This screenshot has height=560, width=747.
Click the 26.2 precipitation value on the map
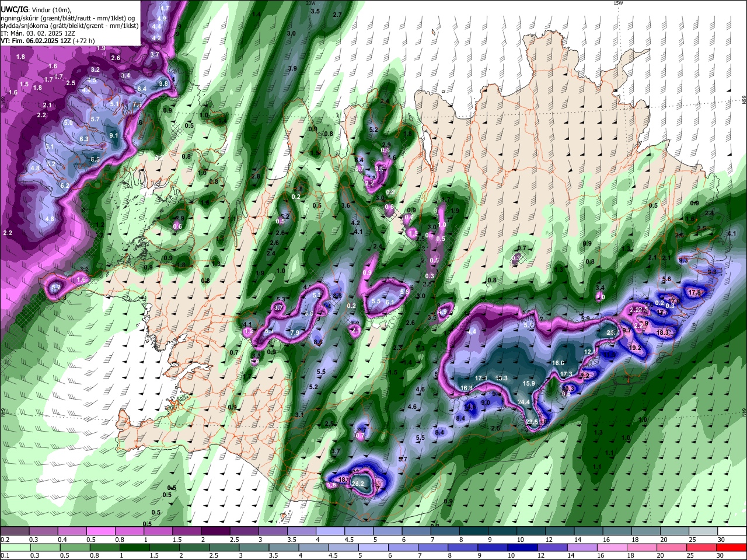tap(357, 484)
